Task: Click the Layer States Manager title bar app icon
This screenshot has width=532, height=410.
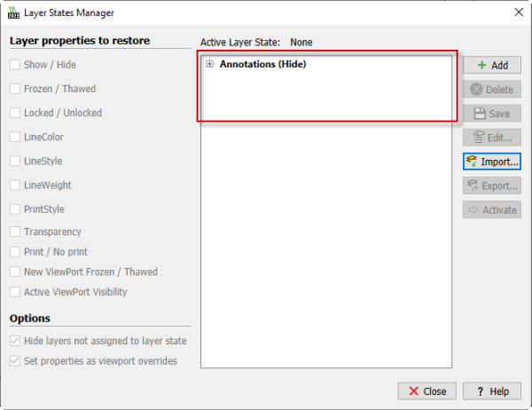Action: (x=13, y=12)
